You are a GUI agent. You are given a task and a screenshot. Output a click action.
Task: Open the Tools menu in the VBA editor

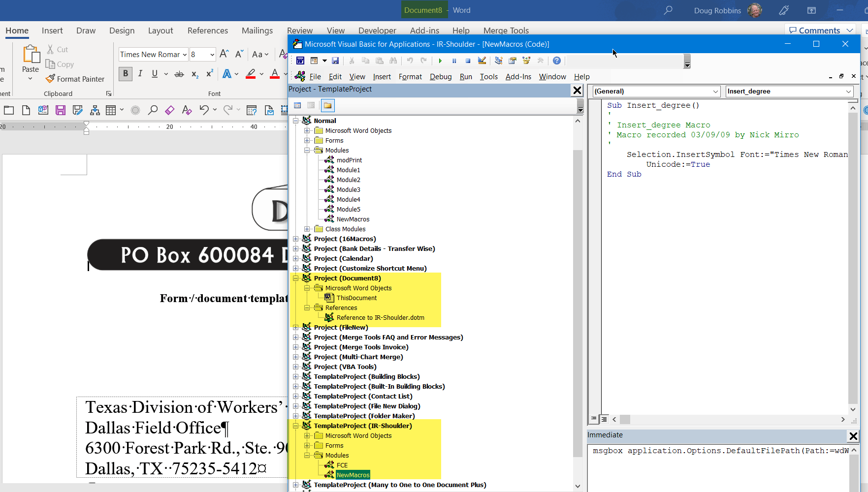488,77
